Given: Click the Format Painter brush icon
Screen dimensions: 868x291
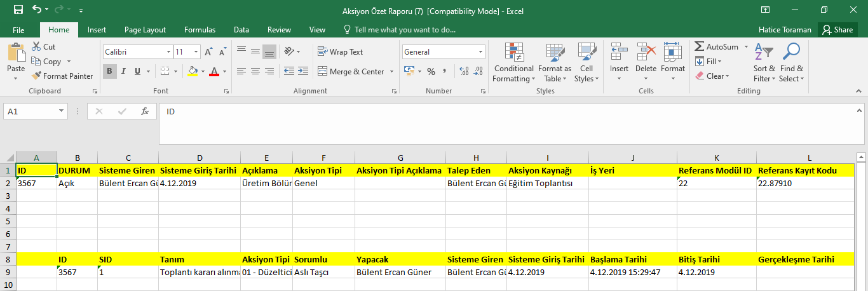Looking at the screenshot, I should [x=37, y=76].
